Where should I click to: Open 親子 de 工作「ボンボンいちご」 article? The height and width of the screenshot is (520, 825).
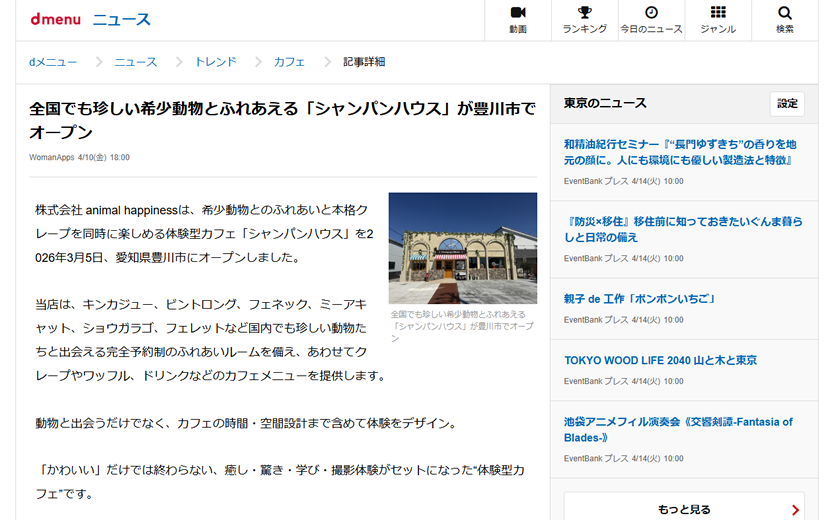[x=640, y=299]
